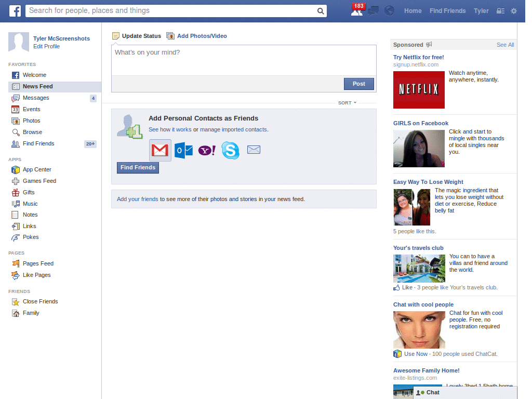Open the notifications globe icon
Image resolution: width=532 pixels, height=399 pixels.
coord(389,11)
